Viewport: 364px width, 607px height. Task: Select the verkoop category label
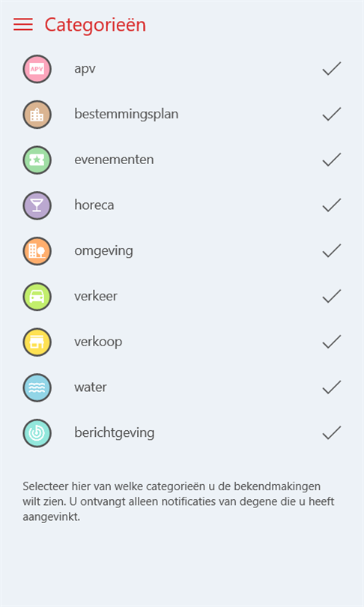(x=98, y=342)
